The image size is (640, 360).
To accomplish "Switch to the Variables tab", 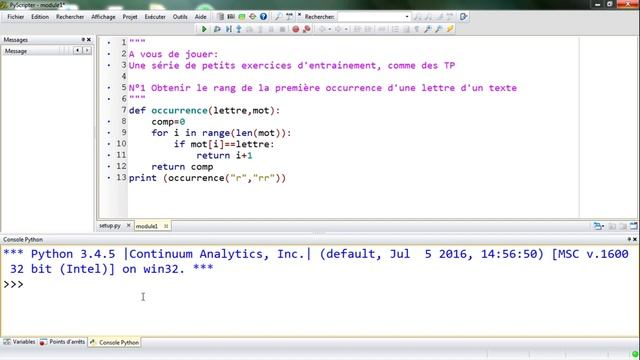I will [19, 342].
